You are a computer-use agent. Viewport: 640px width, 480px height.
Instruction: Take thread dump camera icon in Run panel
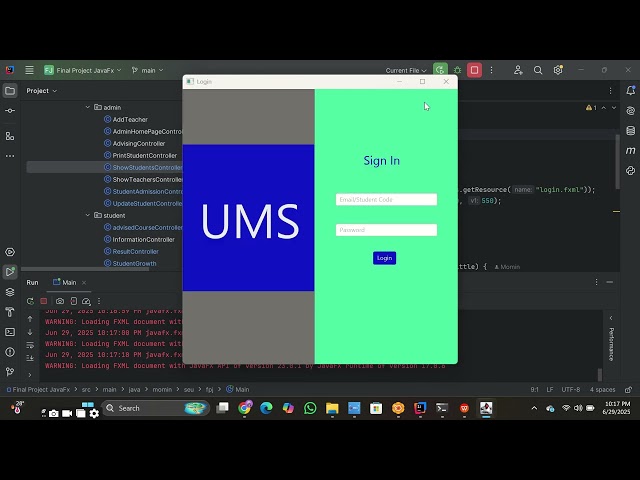60,301
